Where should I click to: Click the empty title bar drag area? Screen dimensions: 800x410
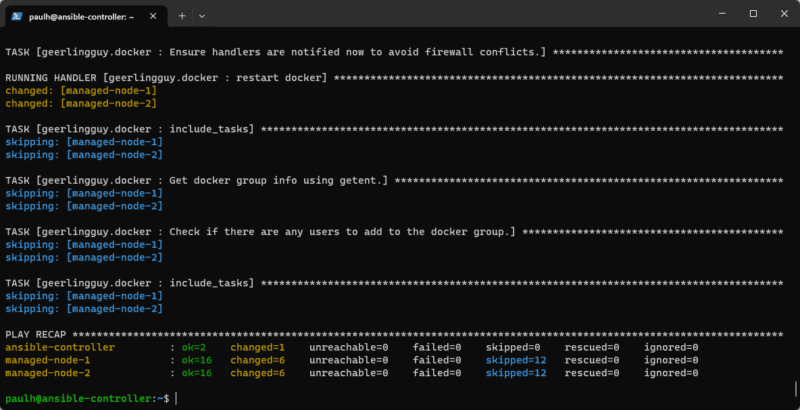coord(450,14)
